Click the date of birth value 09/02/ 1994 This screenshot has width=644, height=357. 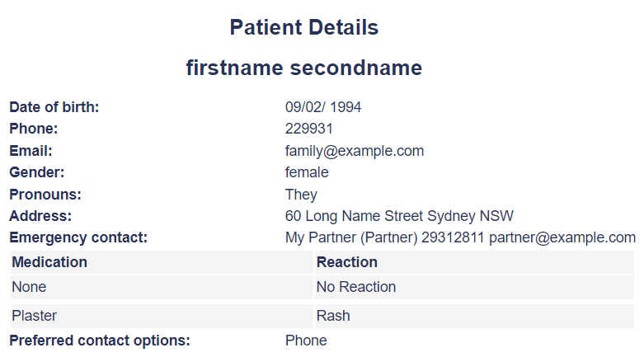pos(323,107)
